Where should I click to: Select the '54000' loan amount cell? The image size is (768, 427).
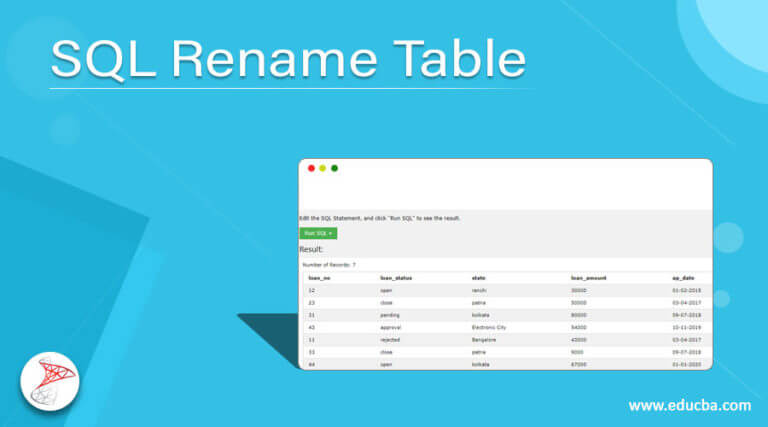click(579, 327)
